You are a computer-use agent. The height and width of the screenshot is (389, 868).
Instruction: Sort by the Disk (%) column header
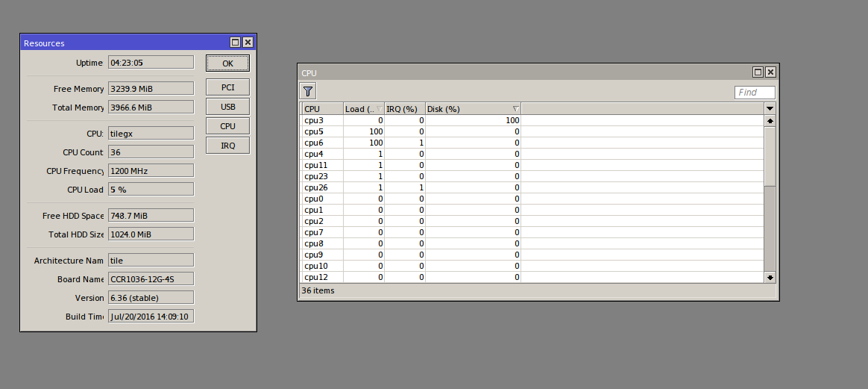[473, 108]
